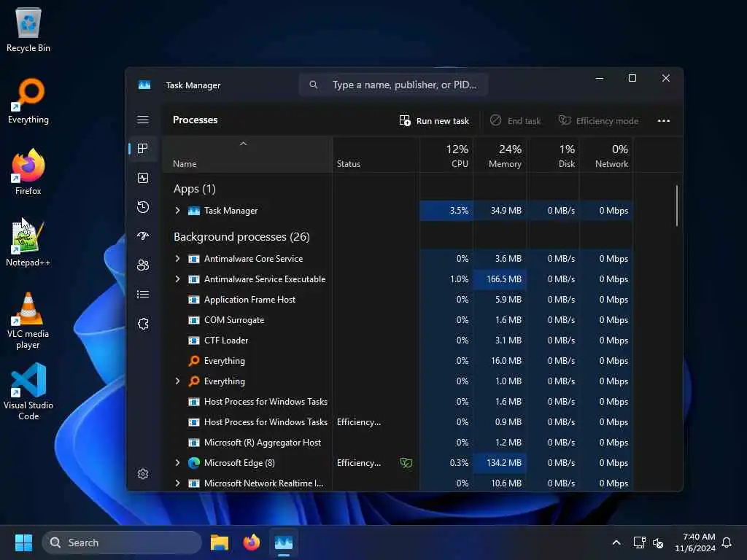Viewport: 747px width, 560px height.
Task: Sort by the CPU column header
Action: pyautogui.click(x=447, y=155)
